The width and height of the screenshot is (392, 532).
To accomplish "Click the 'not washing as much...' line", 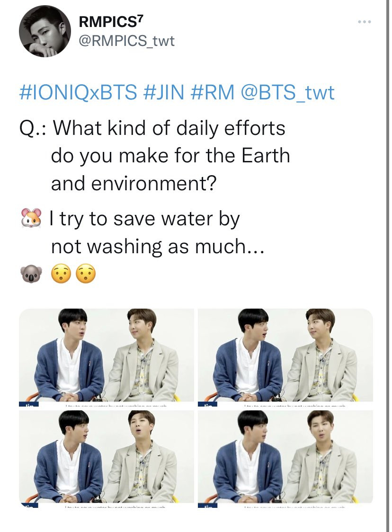I will [x=158, y=246].
